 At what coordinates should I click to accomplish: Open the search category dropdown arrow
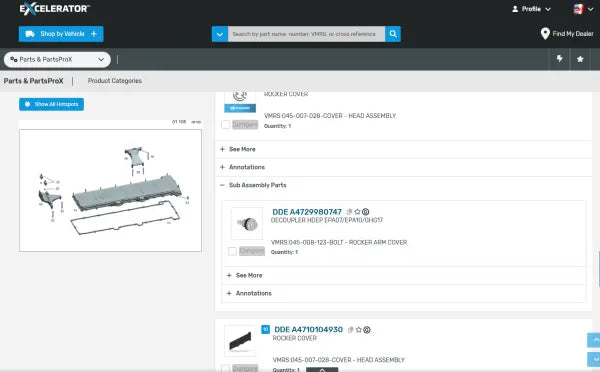click(x=220, y=34)
